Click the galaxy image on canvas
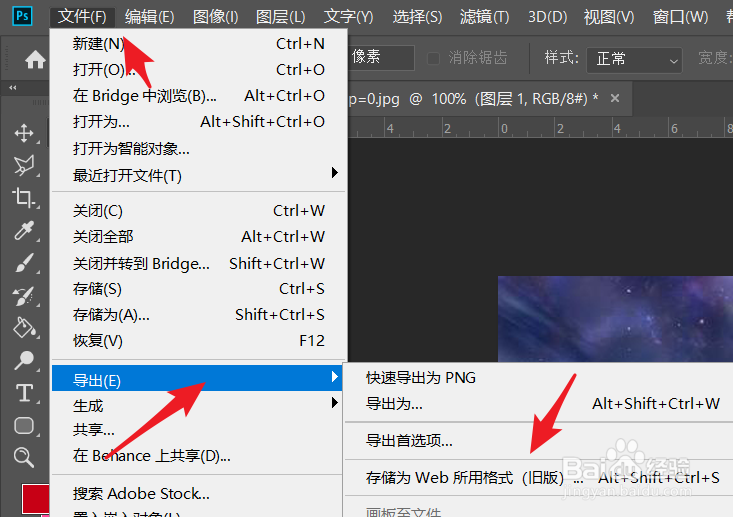This screenshot has height=517, width=733. click(x=615, y=319)
